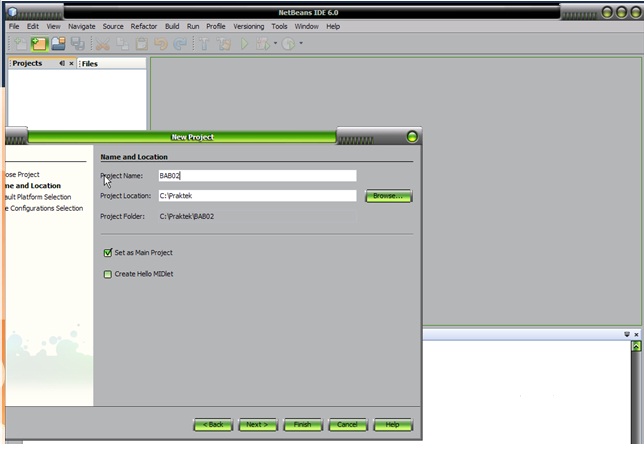Click the Undo arrow icon

161,44
